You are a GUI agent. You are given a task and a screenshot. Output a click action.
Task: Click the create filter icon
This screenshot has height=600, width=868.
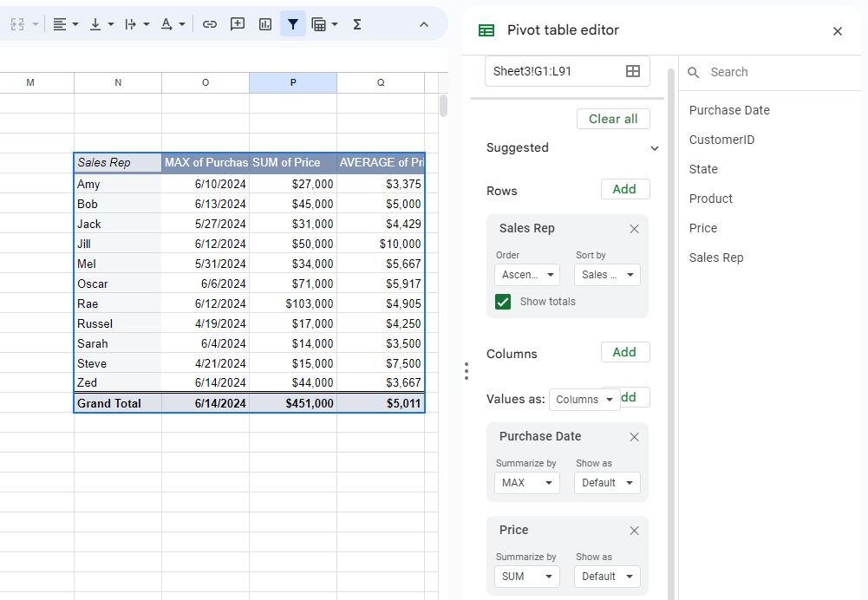click(x=292, y=23)
